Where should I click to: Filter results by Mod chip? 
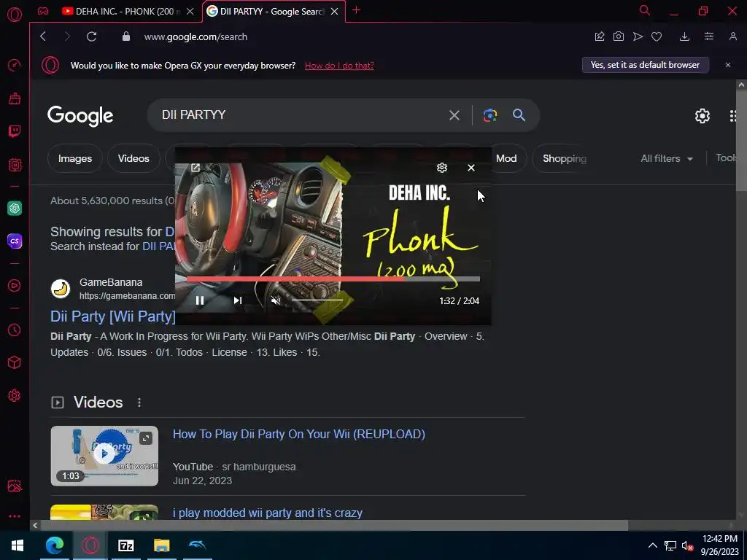click(x=506, y=158)
